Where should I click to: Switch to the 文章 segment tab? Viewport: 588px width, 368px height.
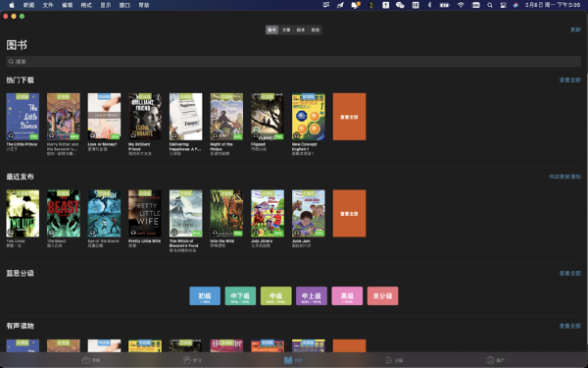(x=286, y=30)
